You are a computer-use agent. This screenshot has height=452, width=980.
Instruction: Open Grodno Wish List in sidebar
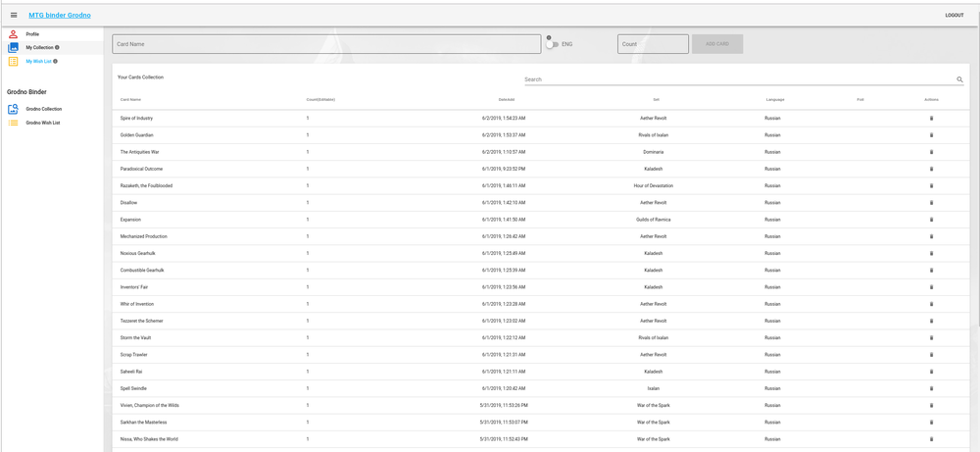[42, 123]
